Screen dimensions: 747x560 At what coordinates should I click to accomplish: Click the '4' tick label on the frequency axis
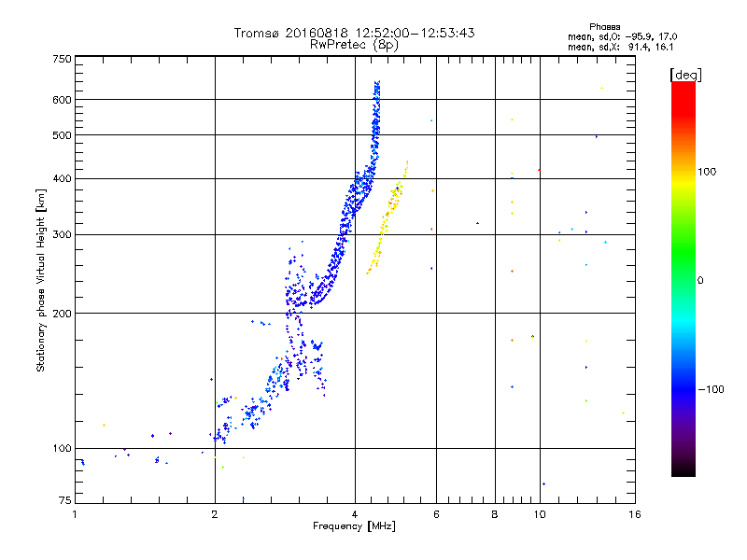355,514
